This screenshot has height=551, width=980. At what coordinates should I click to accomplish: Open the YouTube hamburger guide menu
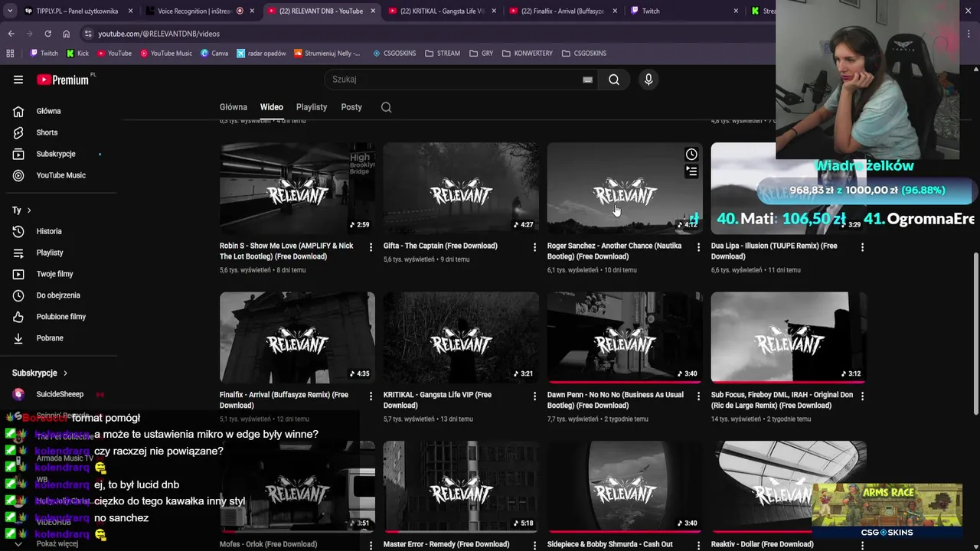point(18,80)
